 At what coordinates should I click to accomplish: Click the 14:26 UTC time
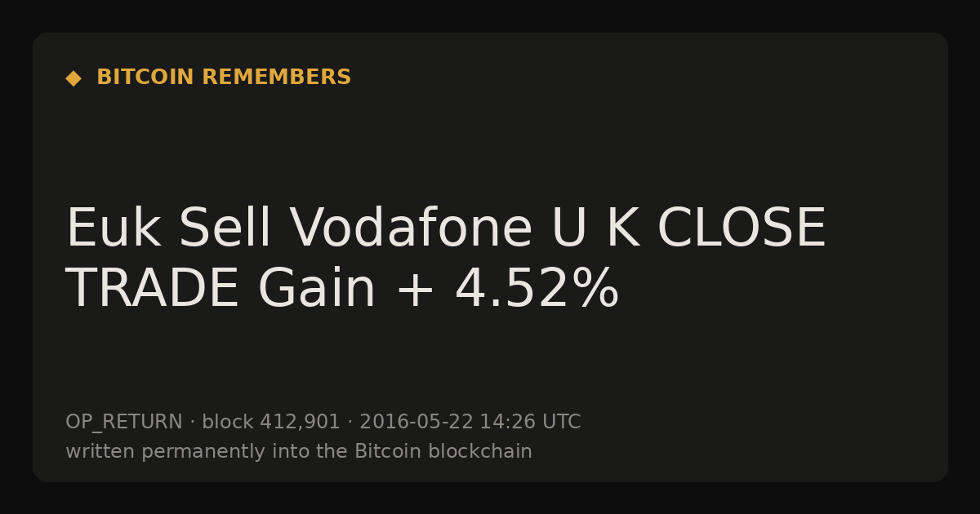click(530, 423)
